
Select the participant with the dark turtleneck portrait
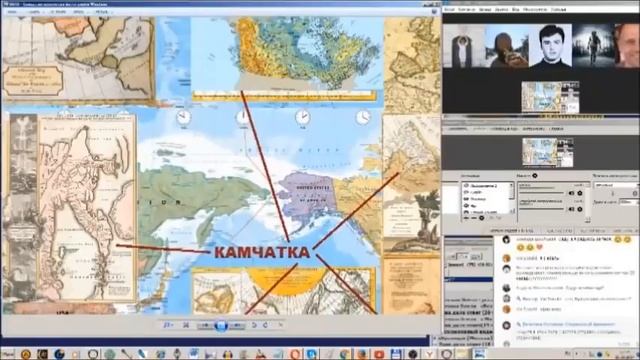coord(550,46)
